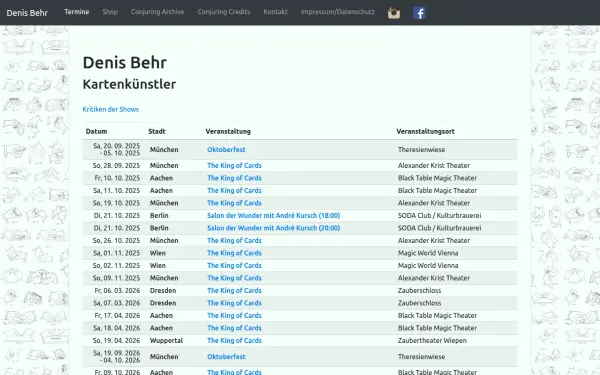The image size is (600, 375).
Task: Open The King of Cards on Sa, 07.03.2026
Action: click(x=234, y=303)
